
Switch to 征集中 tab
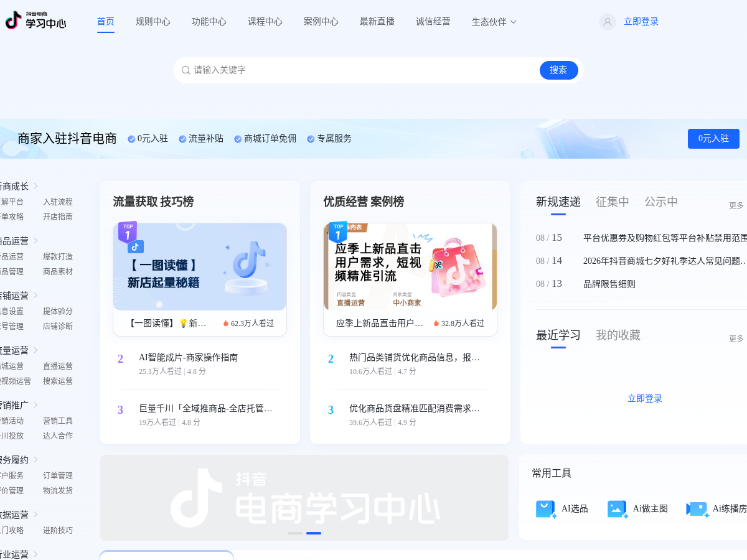point(613,202)
